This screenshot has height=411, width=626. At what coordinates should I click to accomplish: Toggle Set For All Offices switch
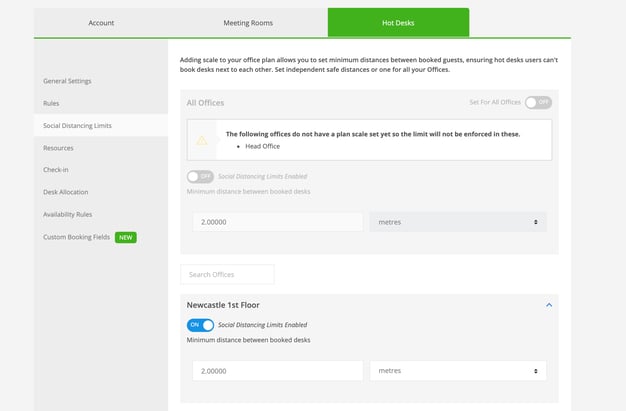(x=538, y=102)
